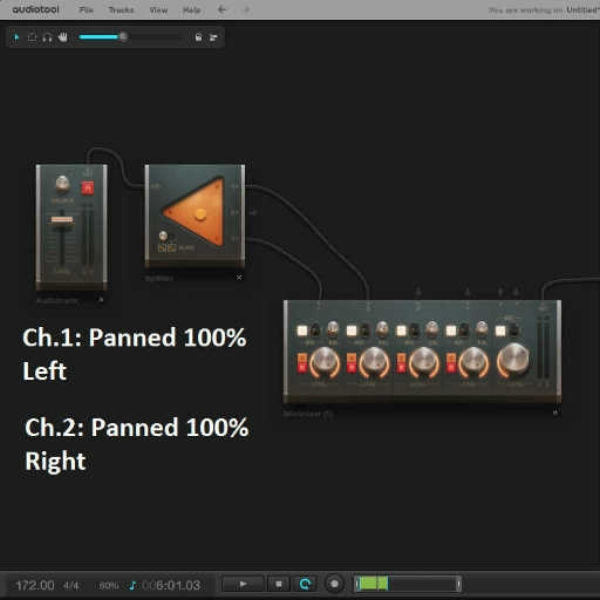Click the first orange mode button on Splitter
The height and width of the screenshot is (600, 600).
(x=163, y=248)
